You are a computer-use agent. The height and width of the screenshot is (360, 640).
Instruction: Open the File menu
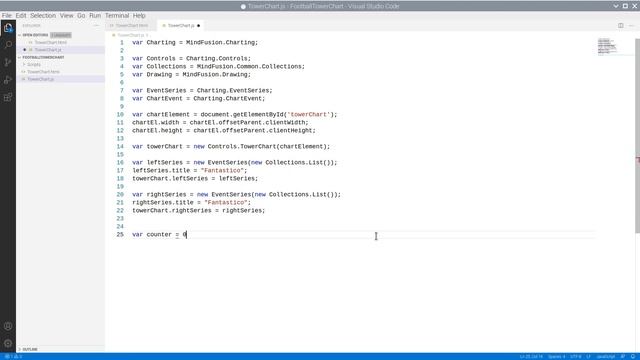(x=7, y=16)
